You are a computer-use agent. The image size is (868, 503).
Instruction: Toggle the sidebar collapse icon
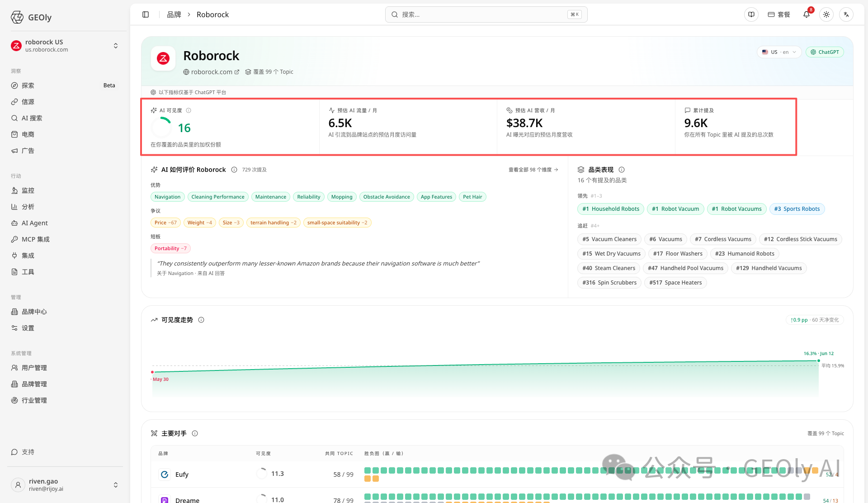(x=146, y=14)
